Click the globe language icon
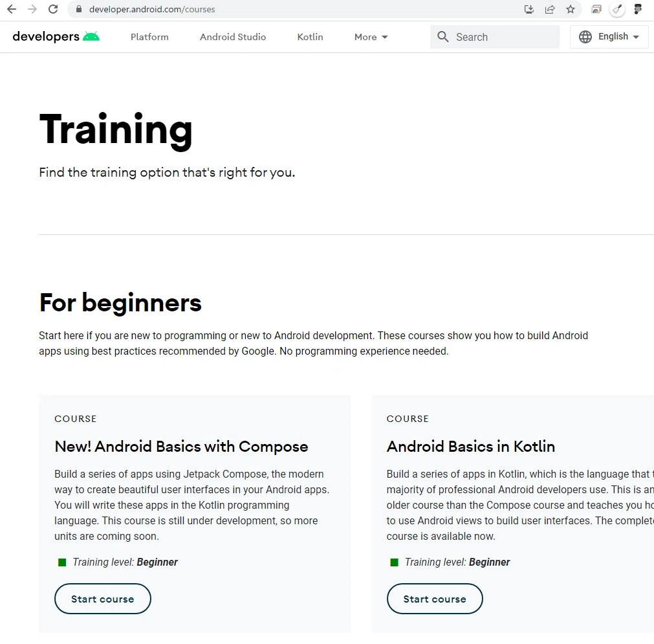Image resolution: width=654 pixels, height=644 pixels. tap(585, 37)
